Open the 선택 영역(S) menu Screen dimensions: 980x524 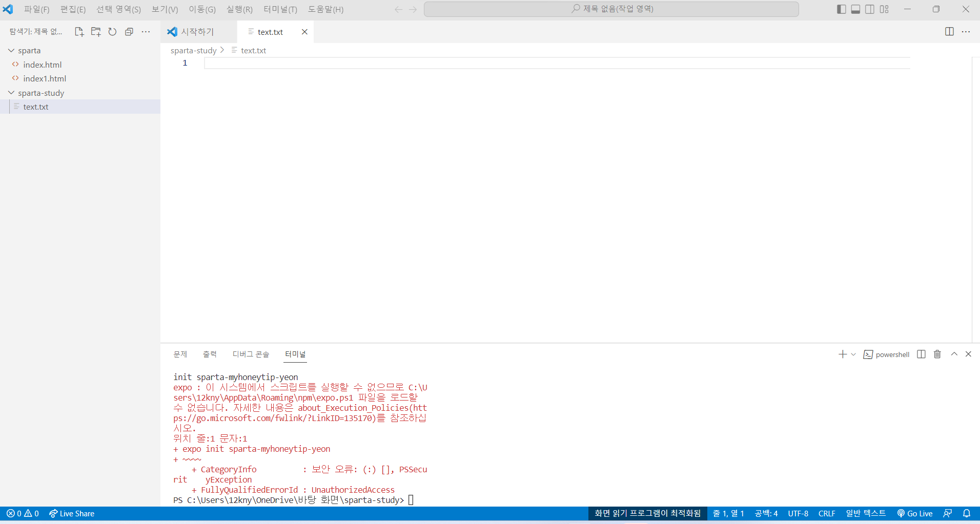click(118, 9)
